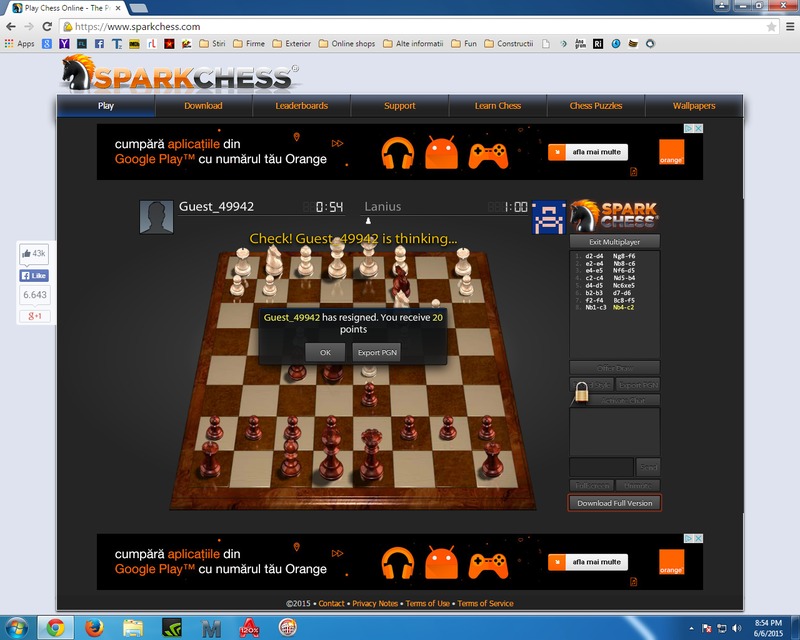Click Lanius pixel-art avatar

[x=549, y=217]
